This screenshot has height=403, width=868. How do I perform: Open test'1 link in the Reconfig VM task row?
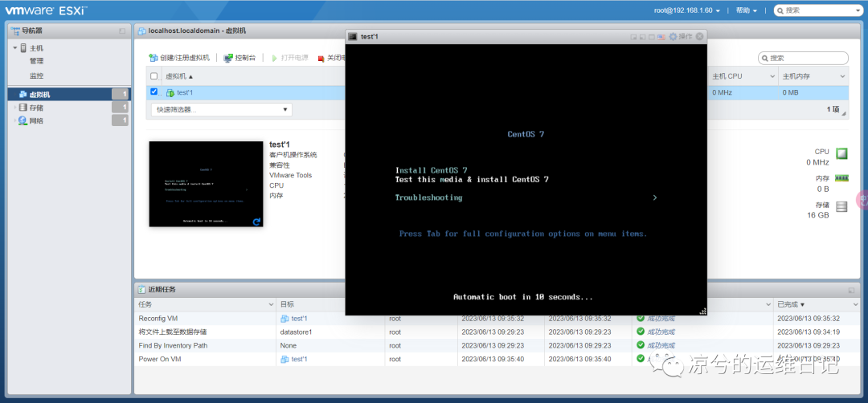point(299,319)
